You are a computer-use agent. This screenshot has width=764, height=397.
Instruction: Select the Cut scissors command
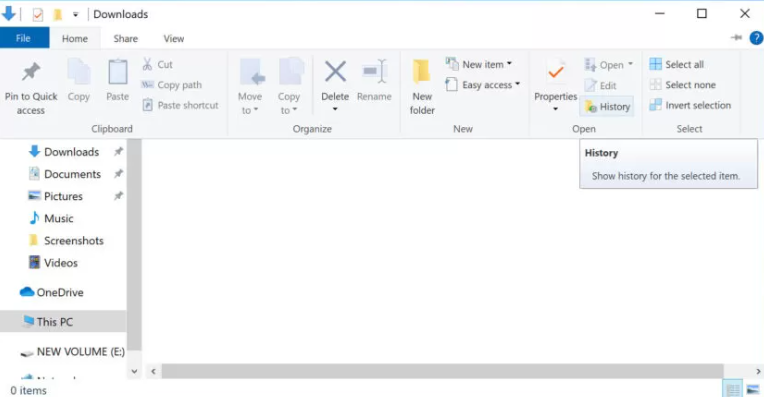point(157,64)
